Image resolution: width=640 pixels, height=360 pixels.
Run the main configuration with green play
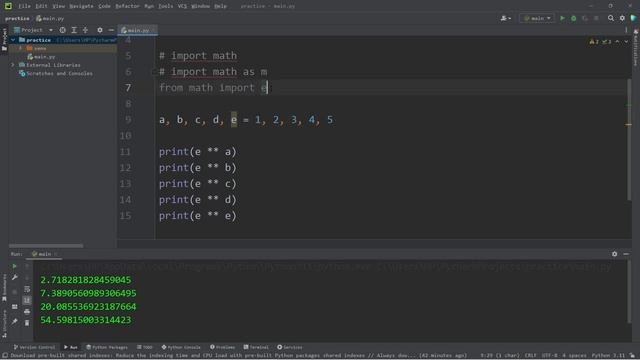(562, 18)
